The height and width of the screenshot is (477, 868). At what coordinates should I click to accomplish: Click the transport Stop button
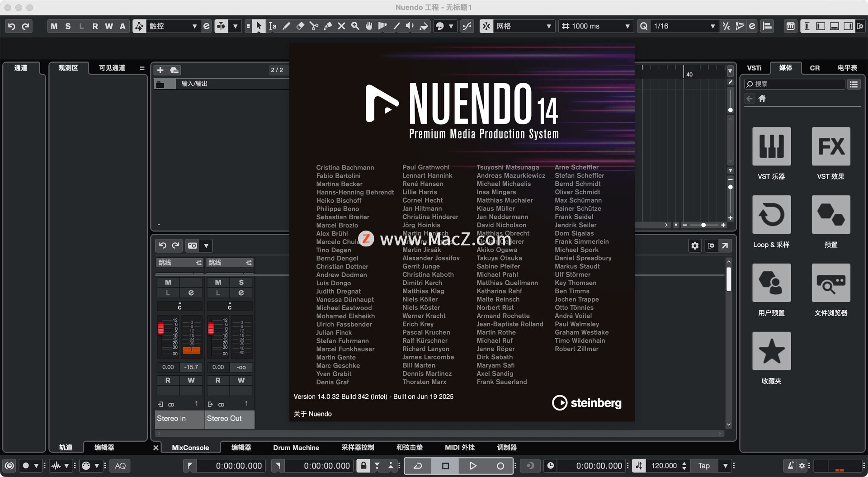(445, 466)
